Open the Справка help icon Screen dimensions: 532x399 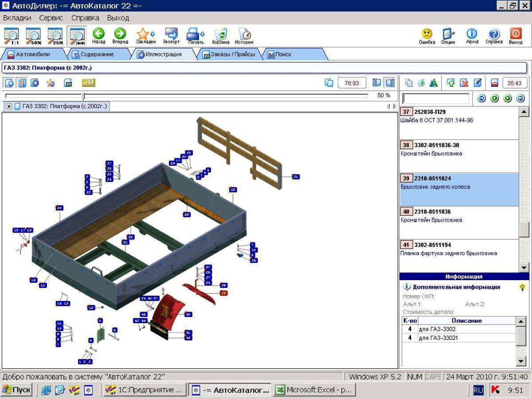point(494,34)
